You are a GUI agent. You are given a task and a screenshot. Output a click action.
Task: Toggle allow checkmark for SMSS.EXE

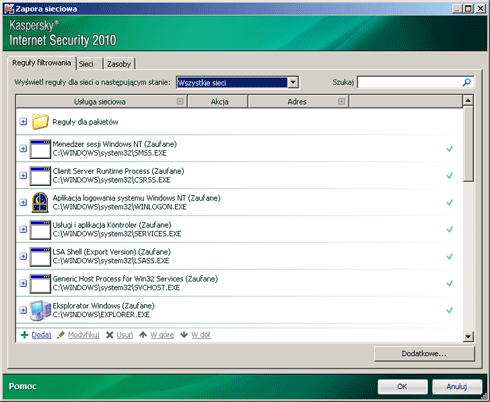(450, 149)
